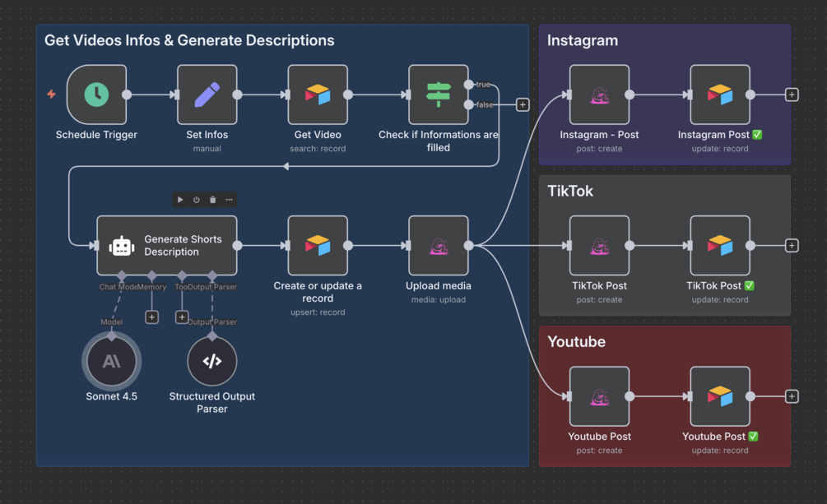Click the trigger lightning bolt beside Schedule Trigger
The width and height of the screenshot is (827, 504).
coord(51,94)
